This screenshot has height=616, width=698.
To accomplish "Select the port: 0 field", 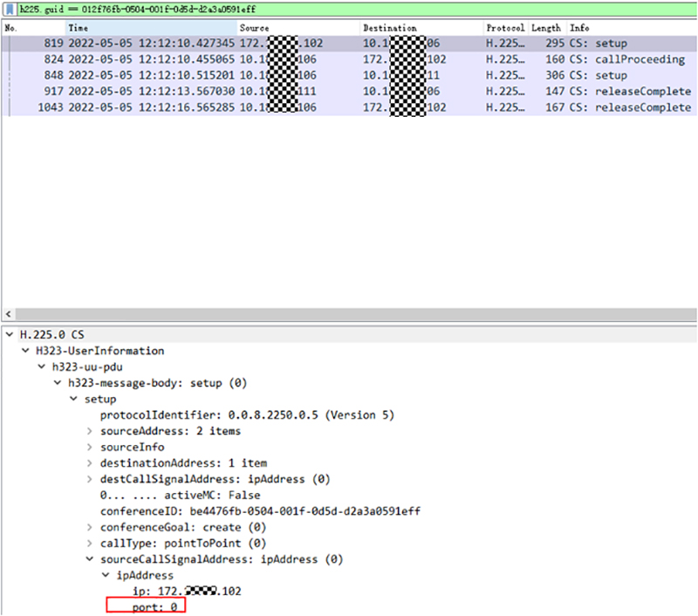I will pyautogui.click(x=155, y=606).
